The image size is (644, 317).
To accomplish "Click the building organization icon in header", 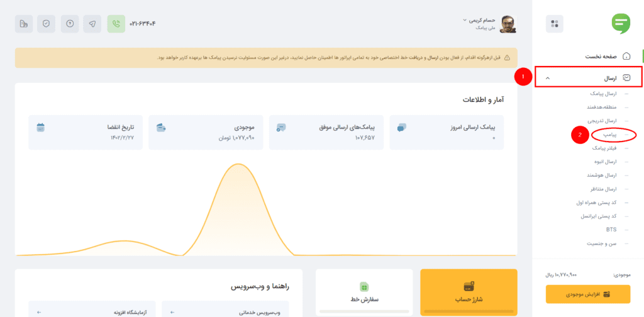I will tap(24, 24).
